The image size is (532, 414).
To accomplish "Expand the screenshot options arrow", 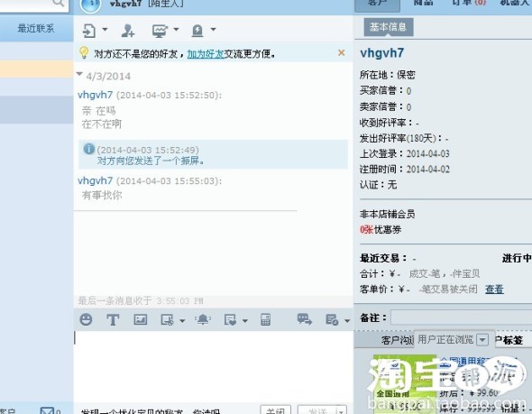I will click(x=182, y=320).
